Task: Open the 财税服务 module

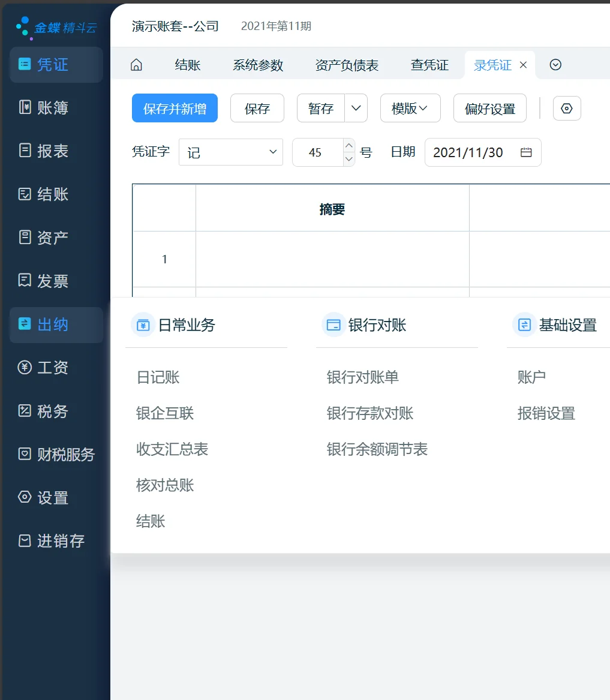Action: pos(56,454)
